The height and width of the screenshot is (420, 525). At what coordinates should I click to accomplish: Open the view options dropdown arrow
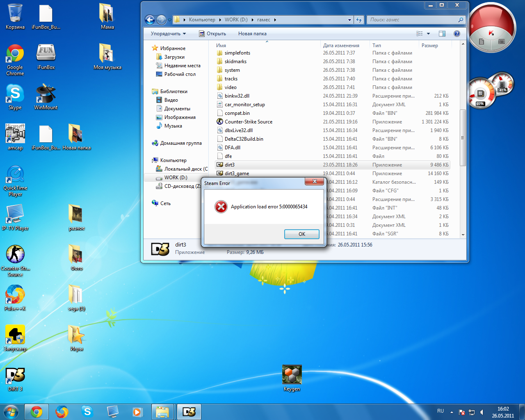[x=428, y=34]
